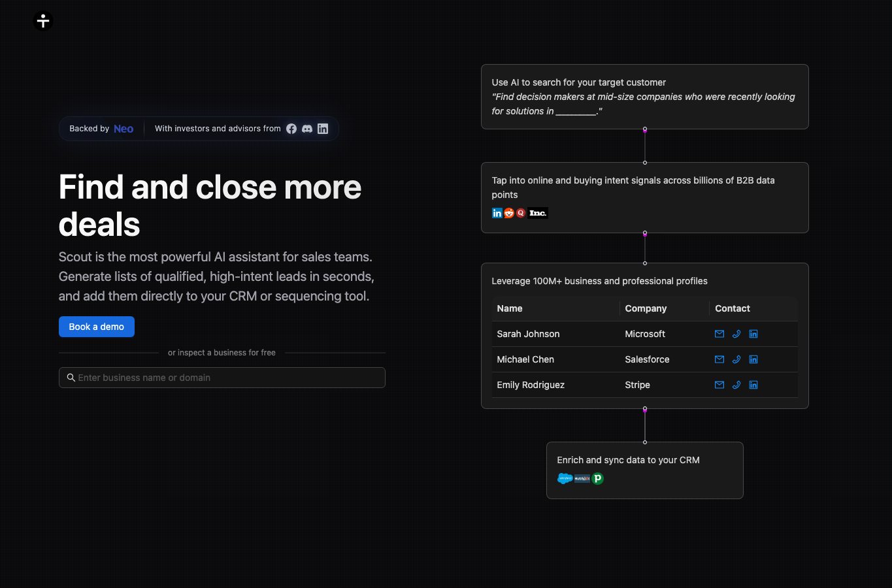This screenshot has height=588, width=892.
Task: Click the Salesforce logo in CRM card
Action: point(565,478)
